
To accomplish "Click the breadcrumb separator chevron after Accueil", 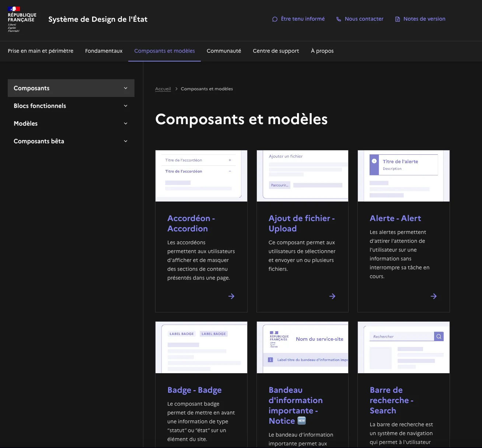I will [x=177, y=89].
